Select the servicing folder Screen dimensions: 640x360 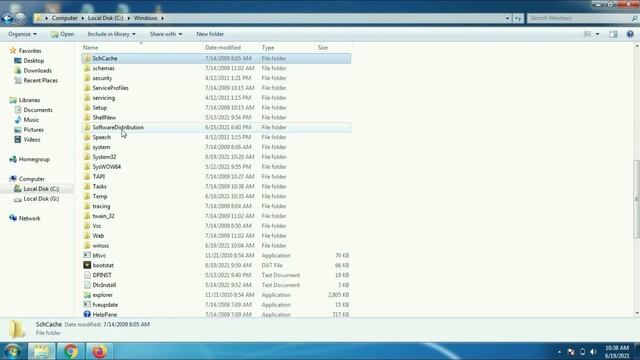point(104,98)
